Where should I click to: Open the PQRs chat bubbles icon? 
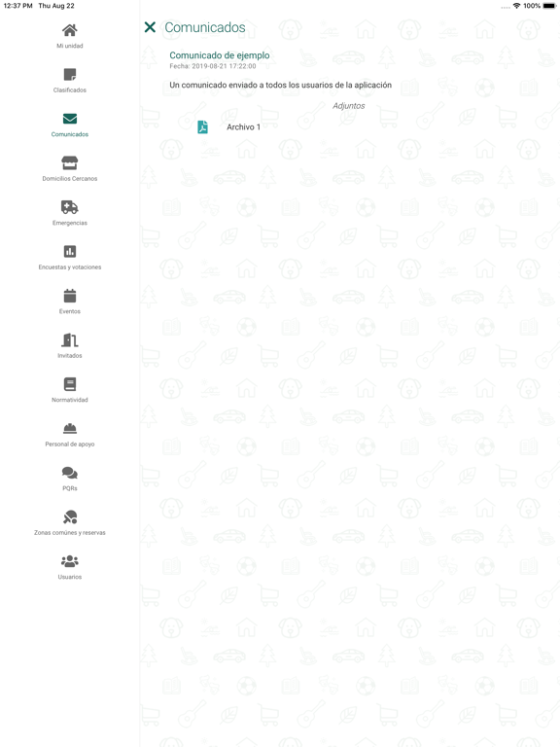pyautogui.click(x=70, y=473)
